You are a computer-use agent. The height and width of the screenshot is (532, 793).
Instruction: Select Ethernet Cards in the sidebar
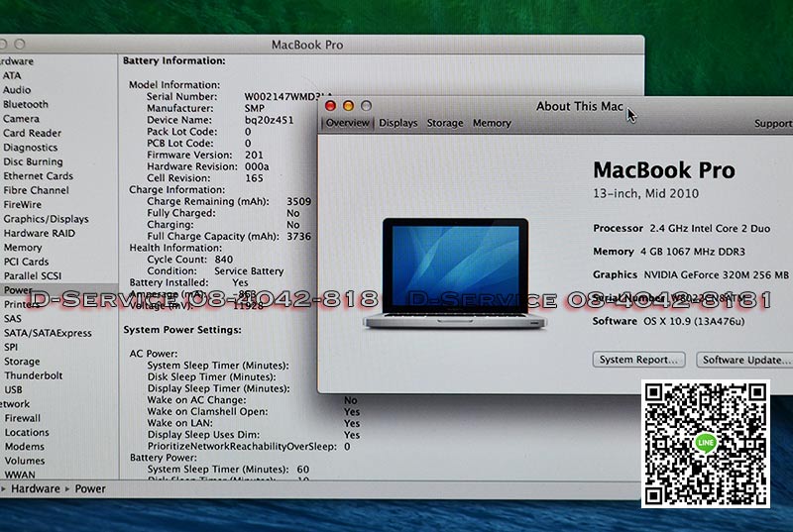coord(38,175)
